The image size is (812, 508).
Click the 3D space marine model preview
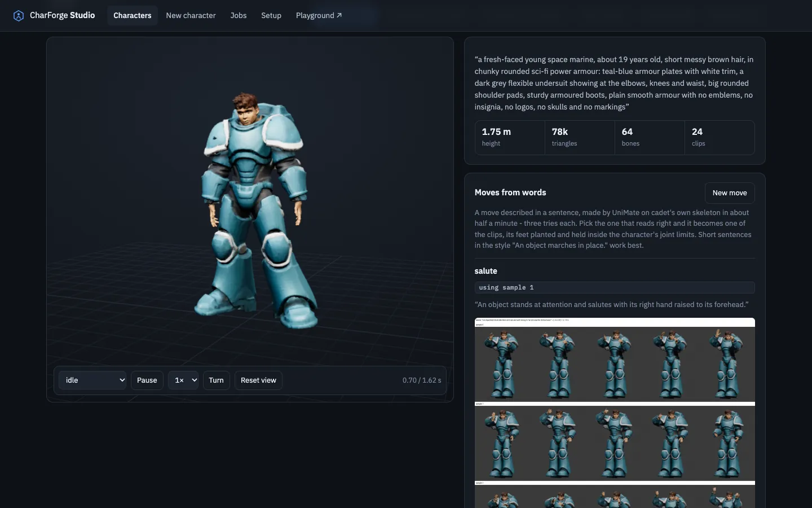coord(255,212)
